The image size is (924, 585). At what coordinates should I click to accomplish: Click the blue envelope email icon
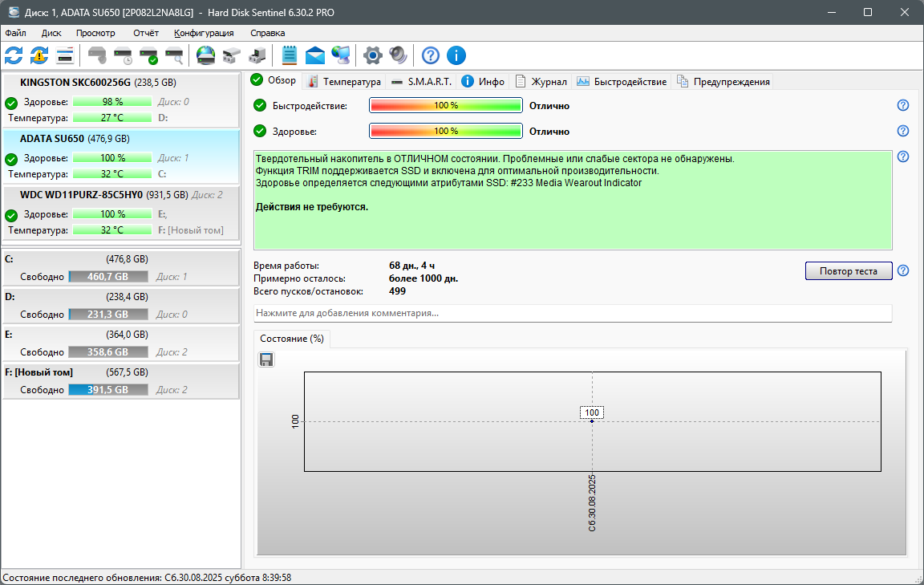315,55
